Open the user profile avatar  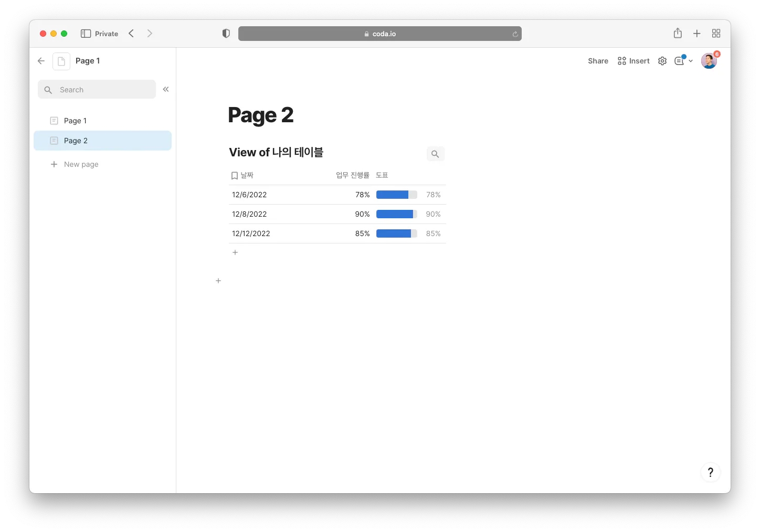709,61
